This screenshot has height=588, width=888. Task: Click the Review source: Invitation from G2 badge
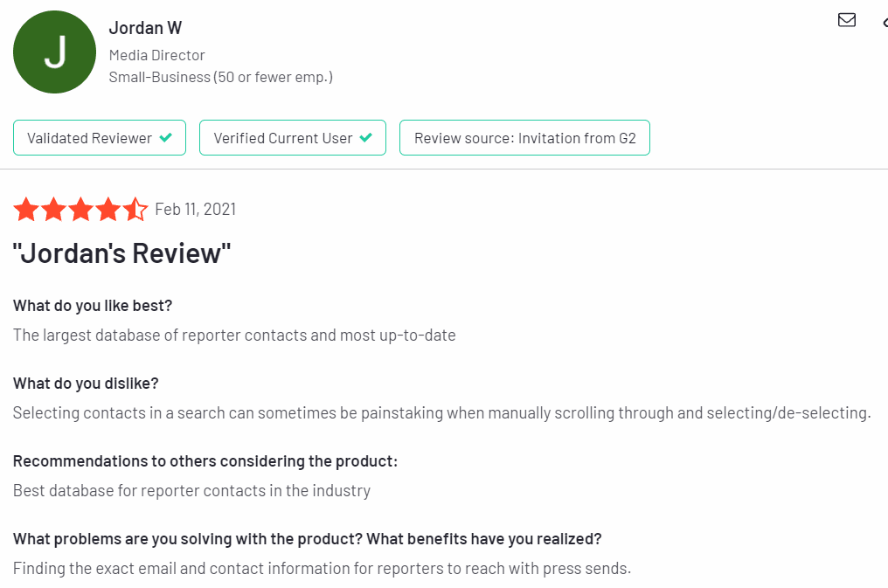point(525,137)
